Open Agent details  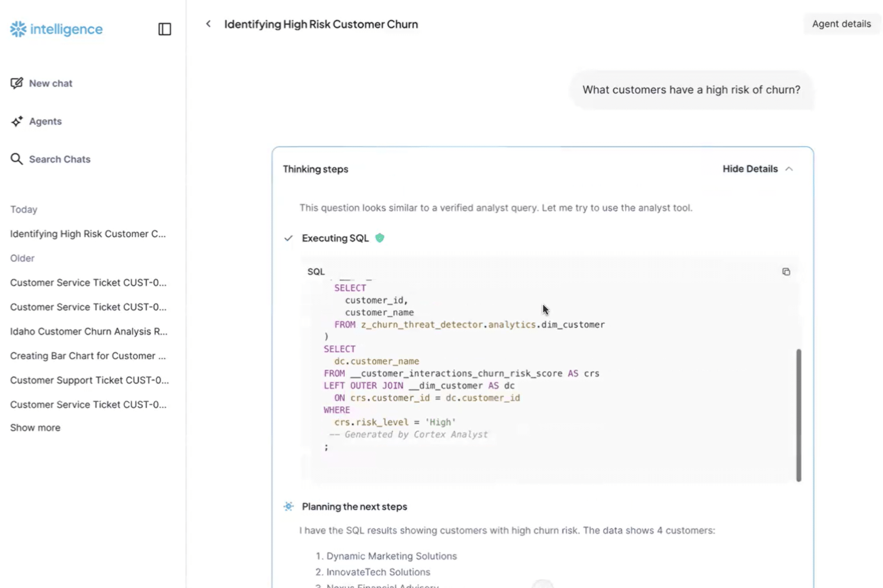coord(841,24)
